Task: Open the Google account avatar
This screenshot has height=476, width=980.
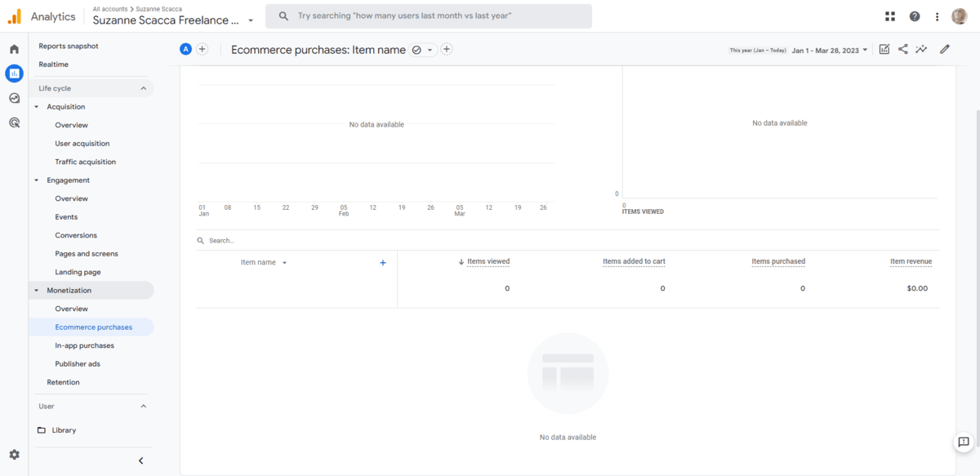Action: click(957, 16)
